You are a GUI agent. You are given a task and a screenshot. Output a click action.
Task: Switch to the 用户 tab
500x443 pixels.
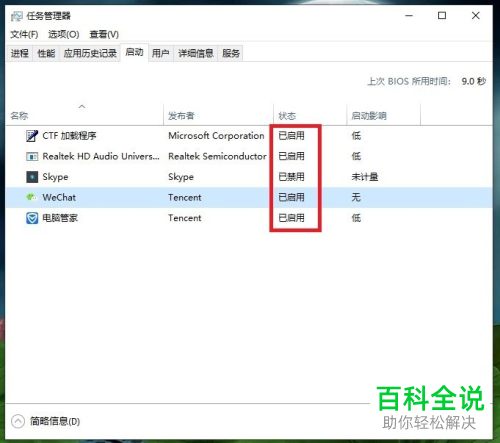pyautogui.click(x=161, y=53)
